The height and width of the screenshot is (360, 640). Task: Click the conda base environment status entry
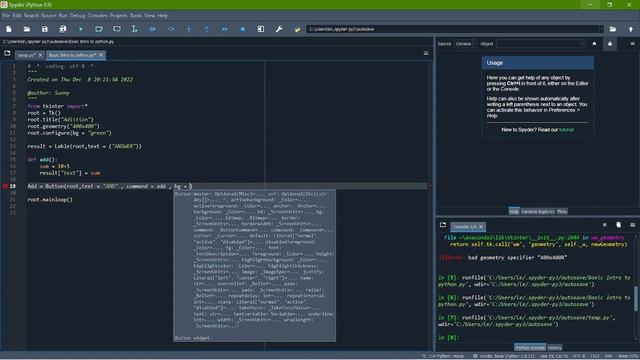[x=504, y=356]
